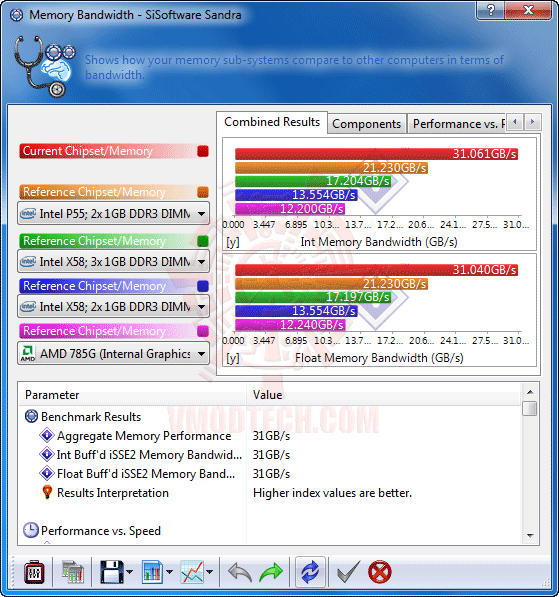Toggle the green Reference Chipset/Memory swatch
The width and height of the screenshot is (559, 597).
click(x=203, y=241)
